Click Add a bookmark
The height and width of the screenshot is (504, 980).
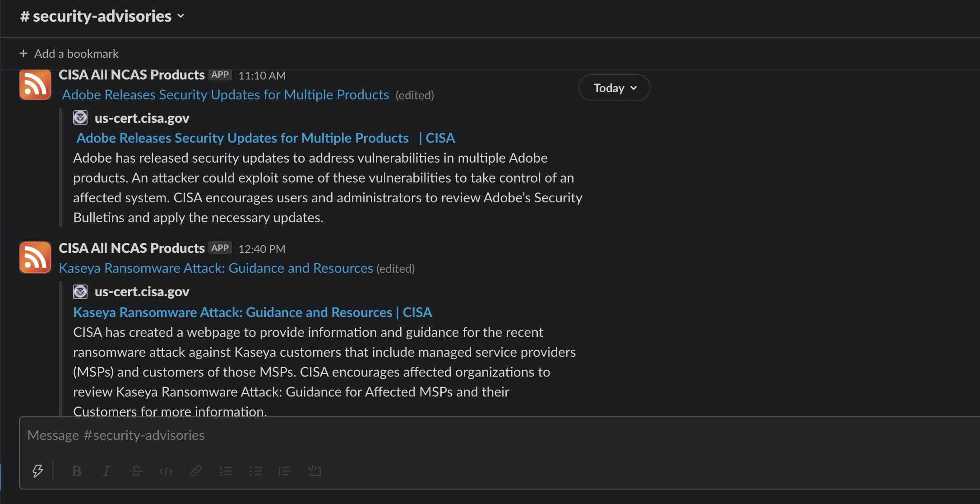click(x=69, y=54)
